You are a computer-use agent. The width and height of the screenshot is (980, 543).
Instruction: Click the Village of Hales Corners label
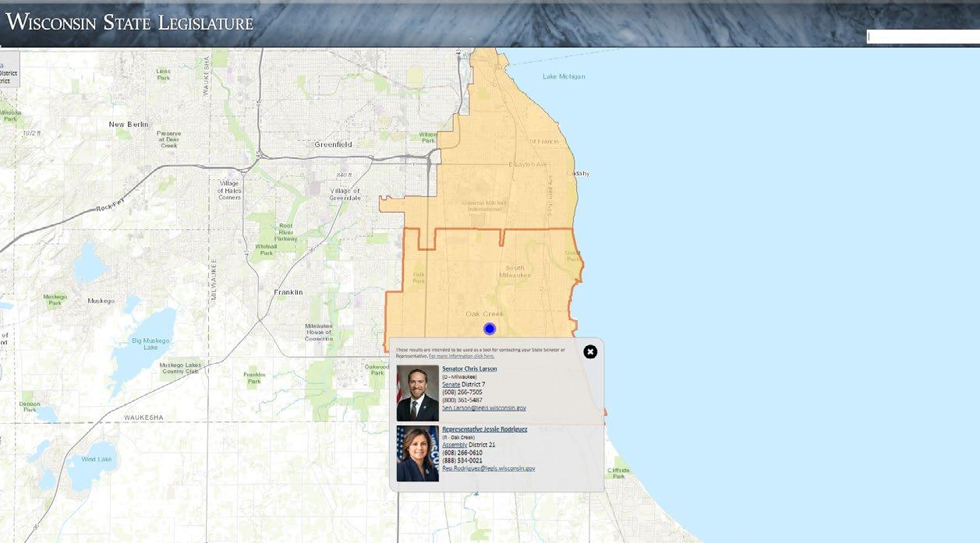click(x=229, y=190)
